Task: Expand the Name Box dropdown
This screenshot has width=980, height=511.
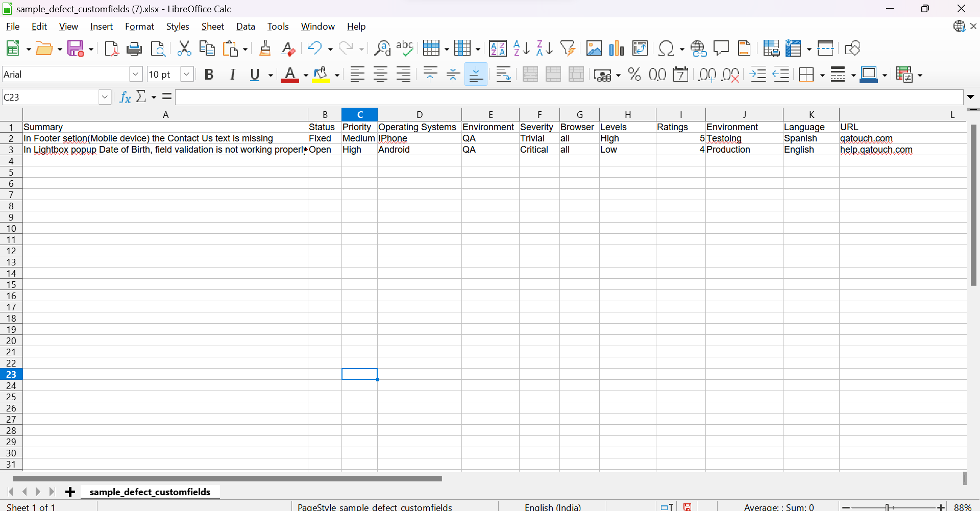Action: pyautogui.click(x=105, y=97)
